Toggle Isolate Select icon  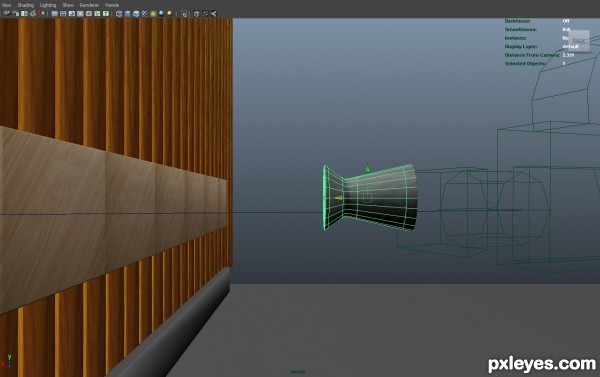point(184,14)
